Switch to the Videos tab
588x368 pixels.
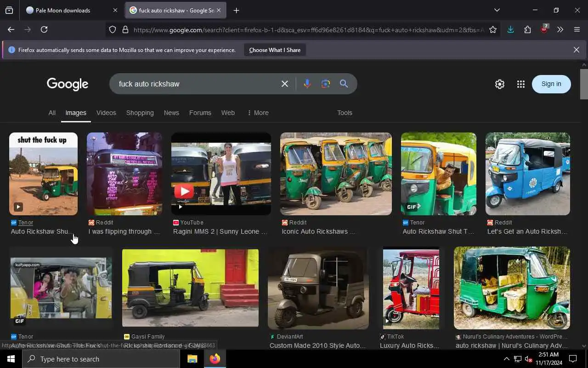point(106,113)
